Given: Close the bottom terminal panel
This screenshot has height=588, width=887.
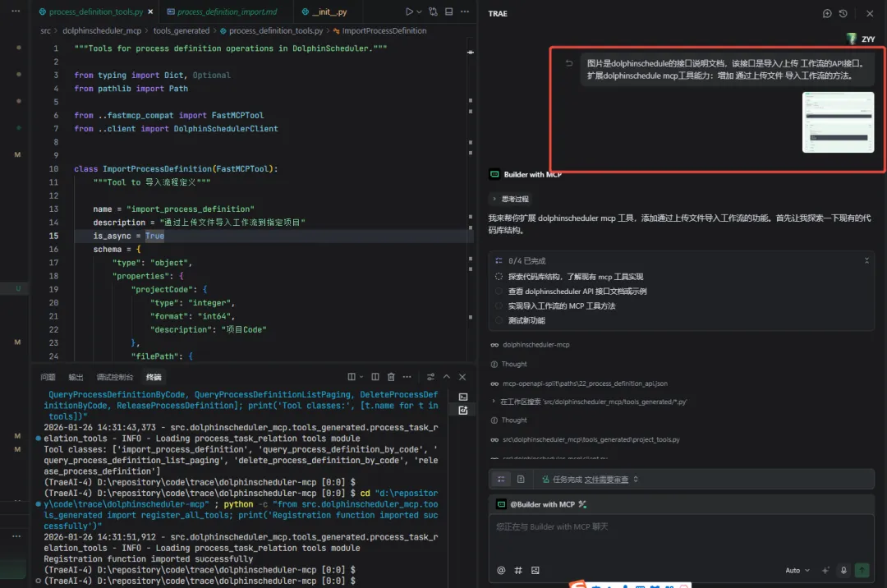Looking at the screenshot, I should 462,377.
